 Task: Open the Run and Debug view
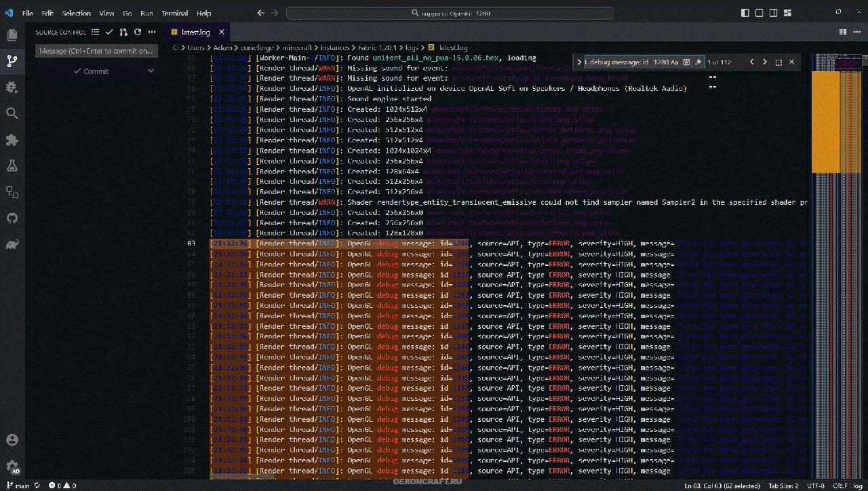click(x=12, y=87)
